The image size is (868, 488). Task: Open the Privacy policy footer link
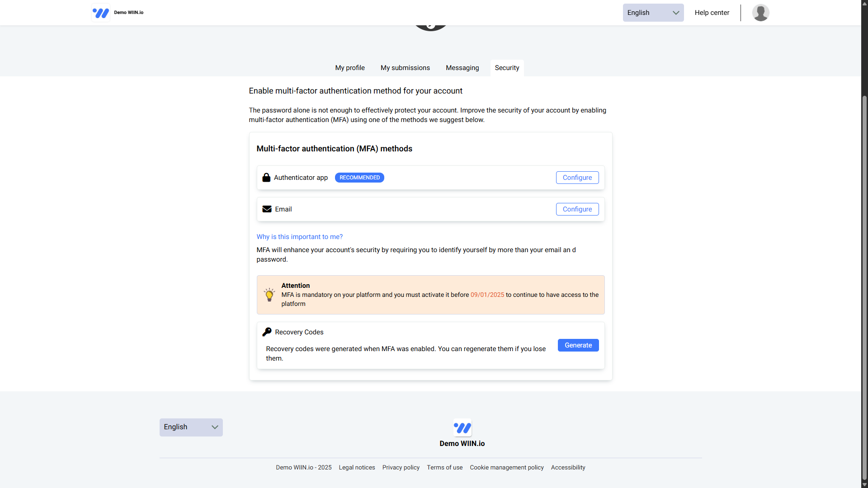tap(401, 468)
